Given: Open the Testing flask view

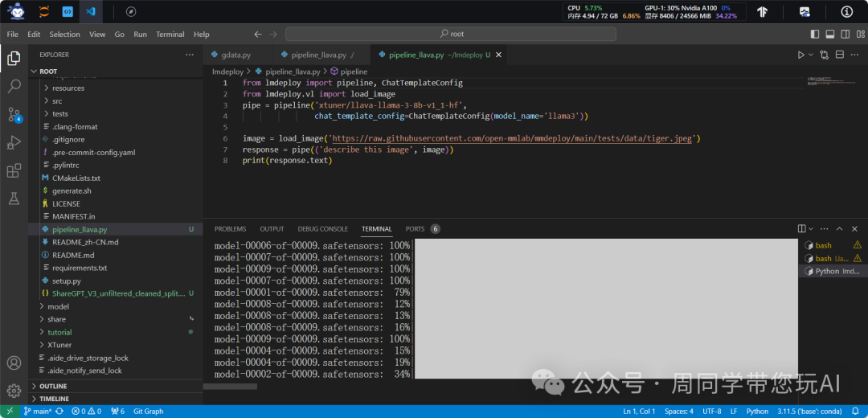Looking at the screenshot, I should coord(14,198).
